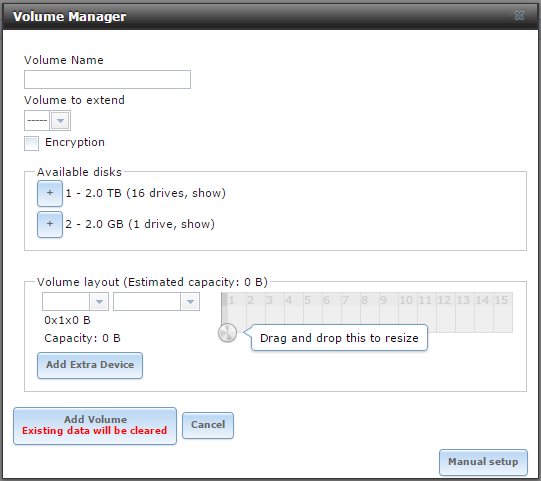
Task: Select column 15 in disk grid
Action: [x=503, y=312]
